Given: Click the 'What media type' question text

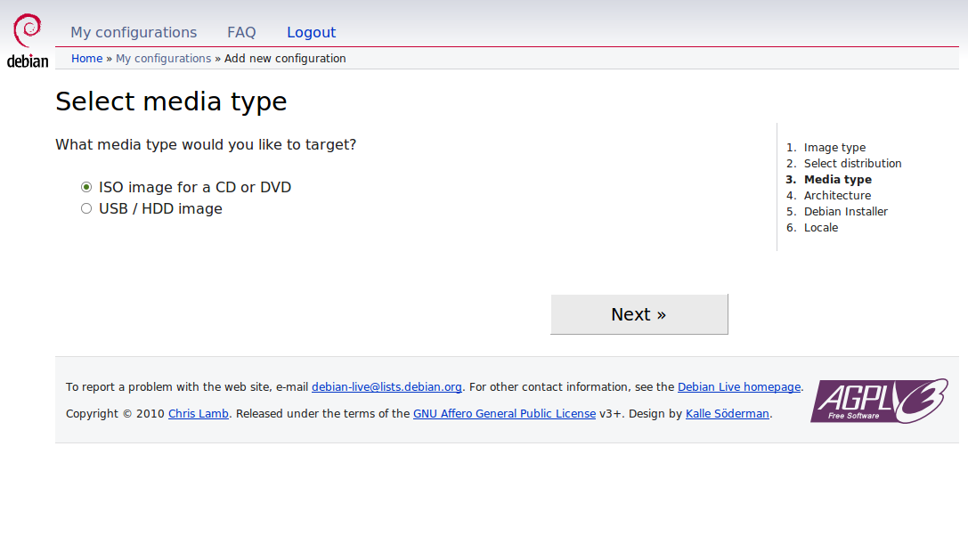Looking at the screenshot, I should (x=206, y=144).
